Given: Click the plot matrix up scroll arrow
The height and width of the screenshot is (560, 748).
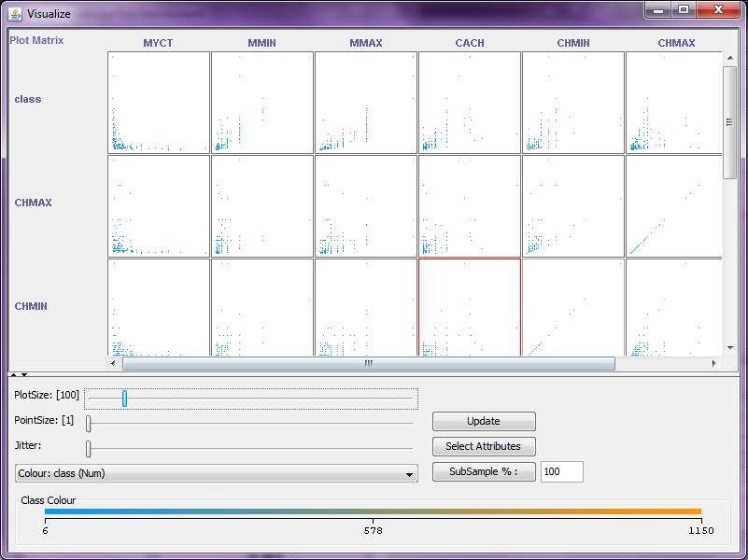Looking at the screenshot, I should click(730, 58).
